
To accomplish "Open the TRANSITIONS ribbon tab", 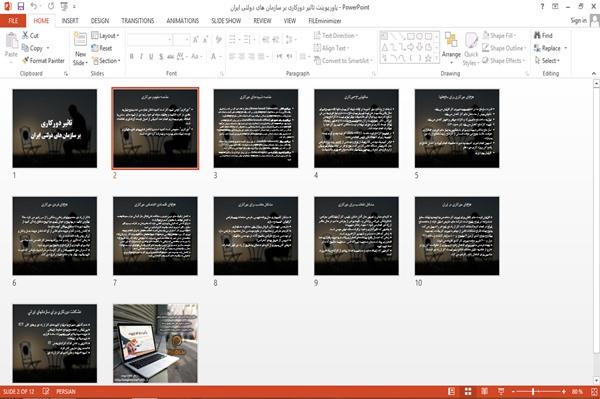I will tap(138, 21).
